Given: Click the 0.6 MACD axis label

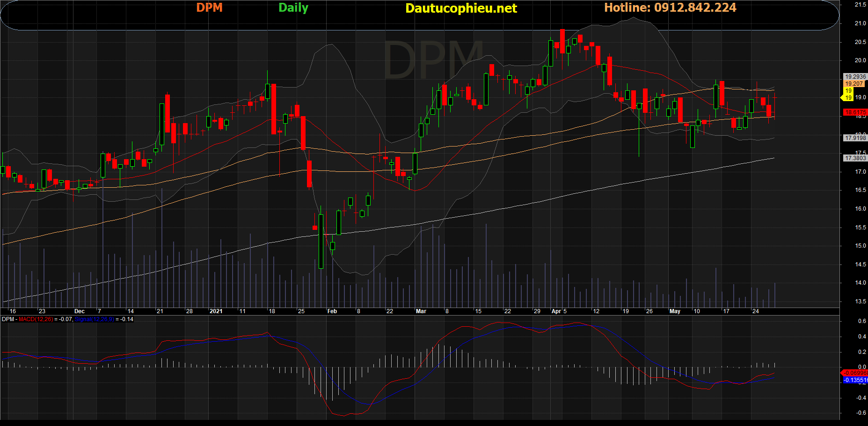Looking at the screenshot, I should (862, 321).
